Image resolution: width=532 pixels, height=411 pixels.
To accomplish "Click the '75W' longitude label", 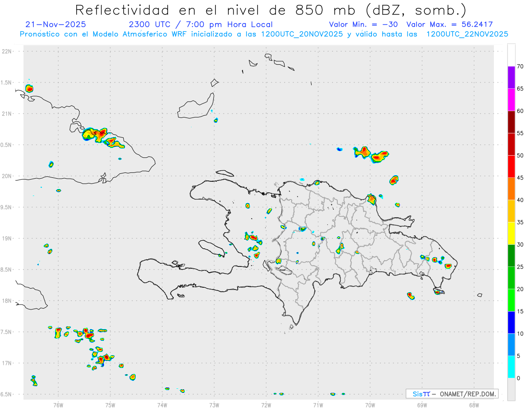I will pos(110,405).
